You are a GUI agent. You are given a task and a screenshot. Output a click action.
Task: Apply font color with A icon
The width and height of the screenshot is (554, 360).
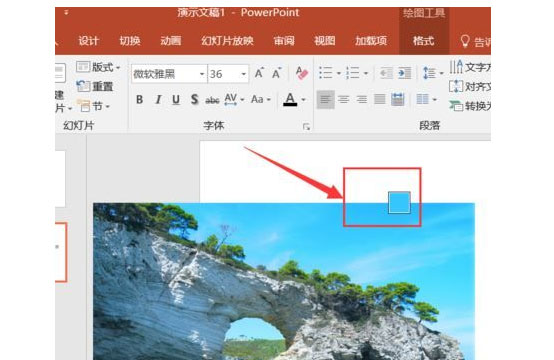coord(290,100)
